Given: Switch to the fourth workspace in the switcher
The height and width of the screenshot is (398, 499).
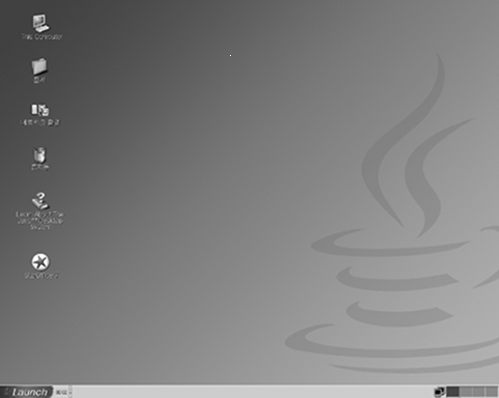Looking at the screenshot, I should pos(491,392).
